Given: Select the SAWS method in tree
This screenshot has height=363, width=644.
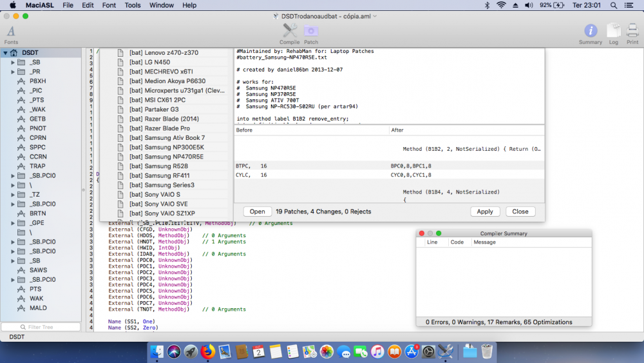Looking at the screenshot, I should (38, 270).
